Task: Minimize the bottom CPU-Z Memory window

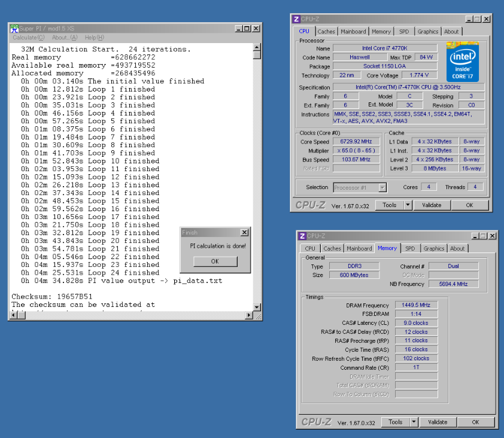Action: [475, 236]
